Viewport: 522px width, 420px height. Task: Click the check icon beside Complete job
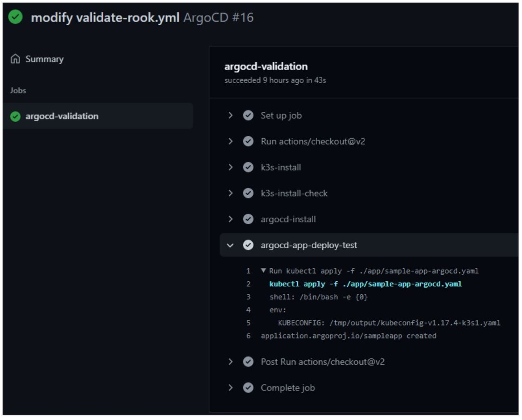coord(248,388)
